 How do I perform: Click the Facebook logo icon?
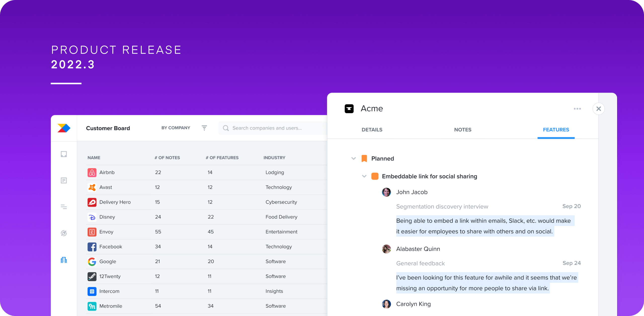[92, 247]
